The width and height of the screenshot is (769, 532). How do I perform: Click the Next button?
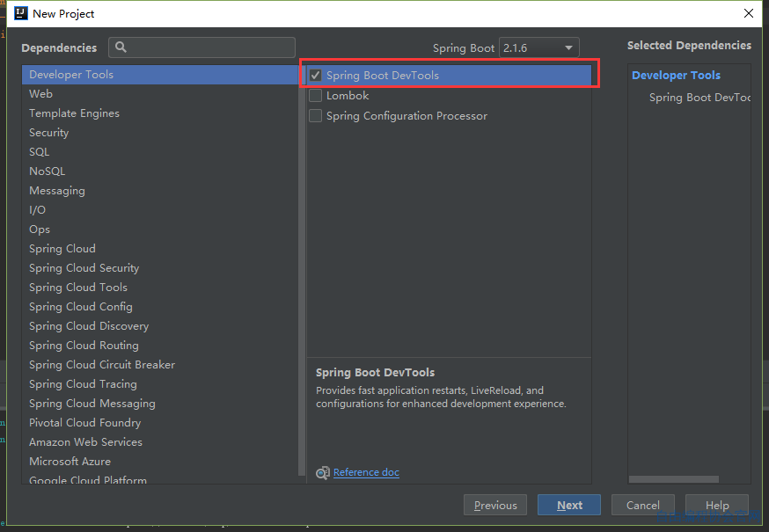pyautogui.click(x=569, y=505)
